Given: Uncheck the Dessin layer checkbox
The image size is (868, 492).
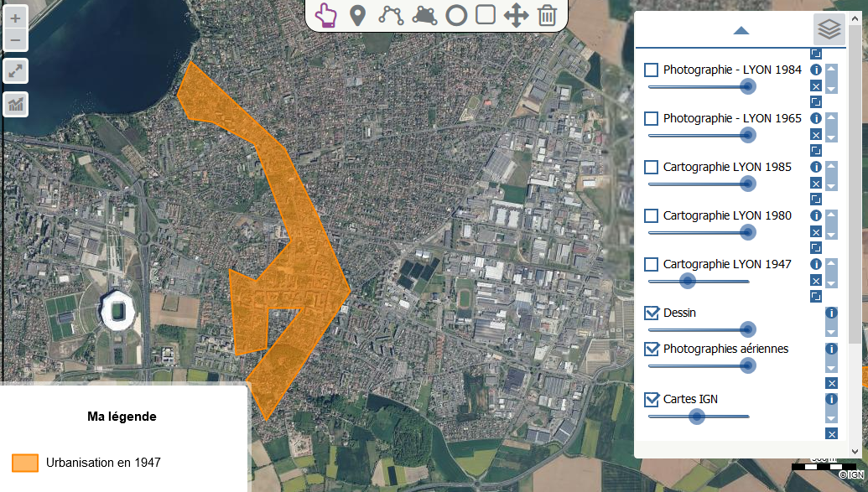Looking at the screenshot, I should click(652, 313).
